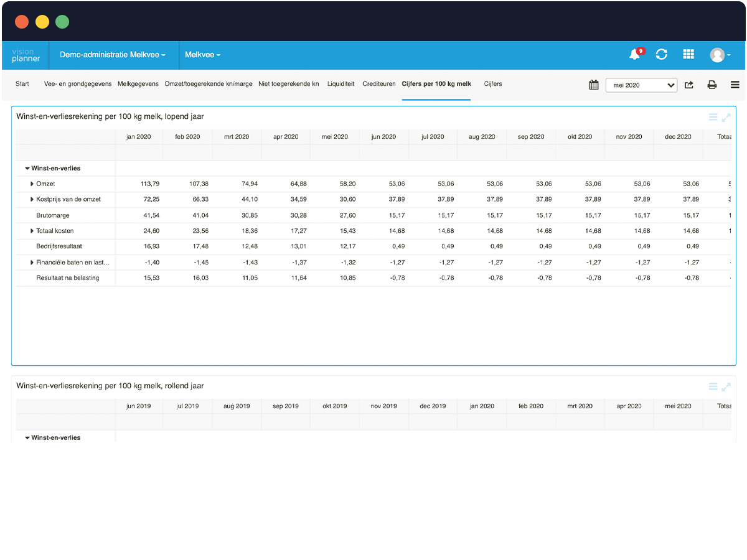This screenshot has height=560, width=747.
Task: Click the Bedrijfsresultaat row label
Action: 59,246
